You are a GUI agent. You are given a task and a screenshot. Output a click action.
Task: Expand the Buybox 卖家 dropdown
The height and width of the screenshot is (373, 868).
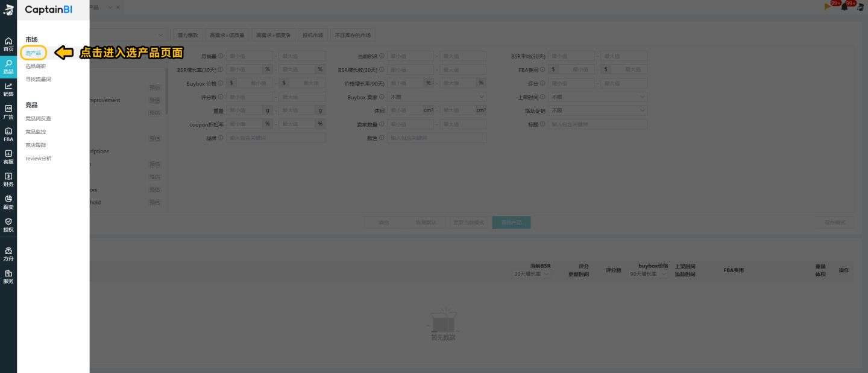click(436, 97)
